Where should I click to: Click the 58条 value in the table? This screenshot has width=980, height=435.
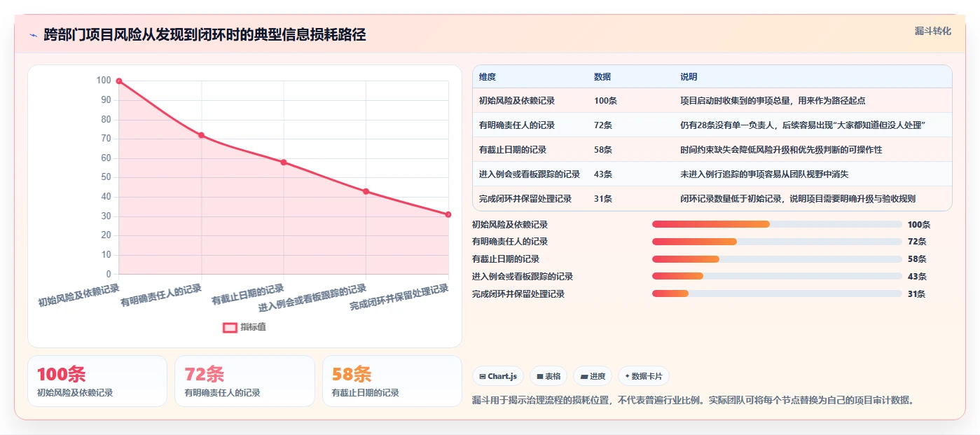tap(603, 150)
